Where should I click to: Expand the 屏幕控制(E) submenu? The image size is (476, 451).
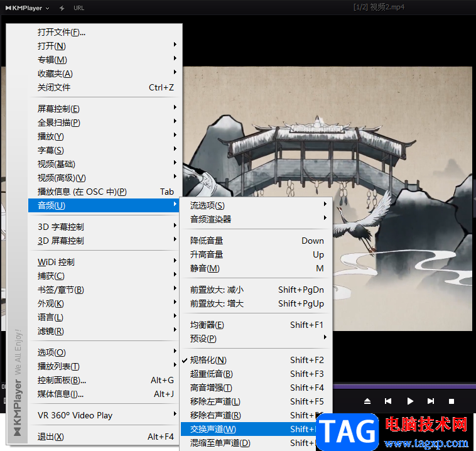105,109
